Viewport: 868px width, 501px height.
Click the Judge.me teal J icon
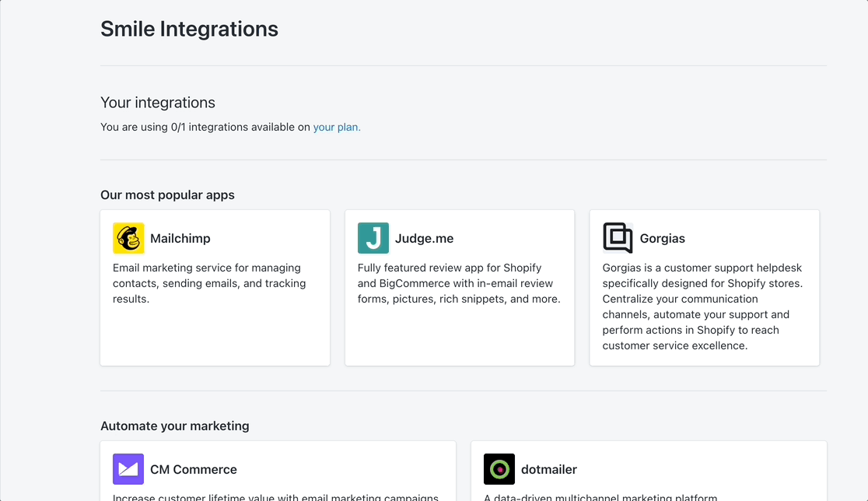coord(373,238)
